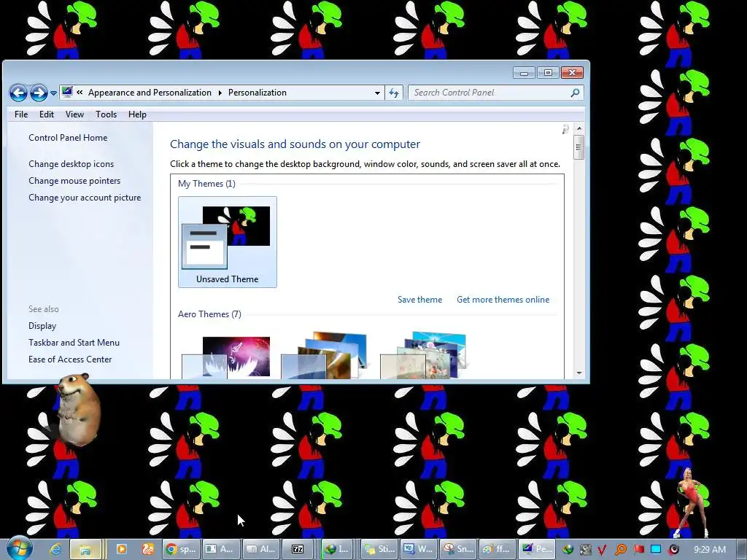
Task: Select the Unsaved Theme thumbnail
Action: 228,242
